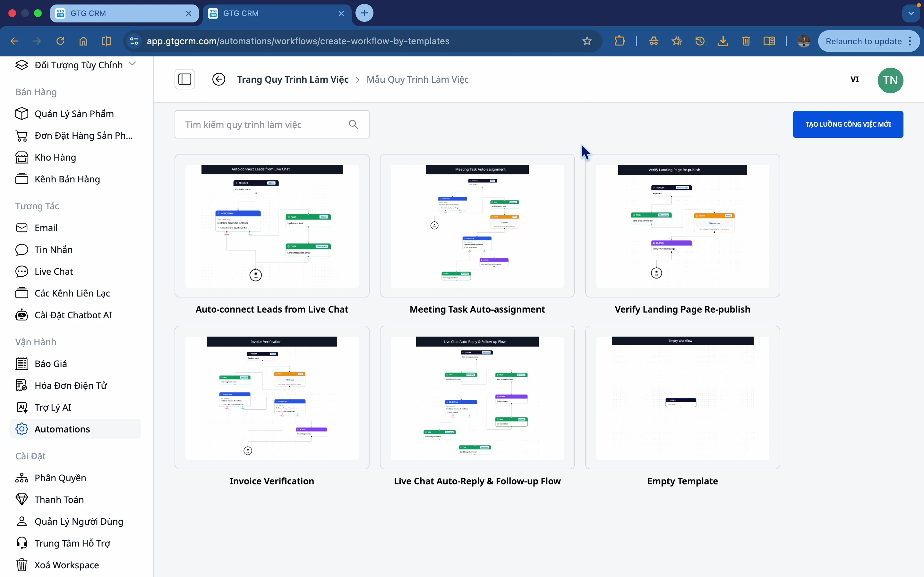Select the Invoice Verification template thumbnail
Image resolution: width=924 pixels, height=577 pixels.
(272, 397)
